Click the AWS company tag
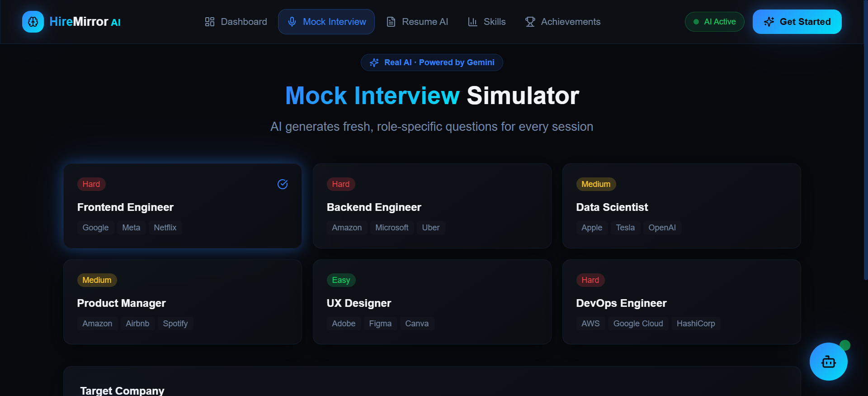 click(x=590, y=324)
